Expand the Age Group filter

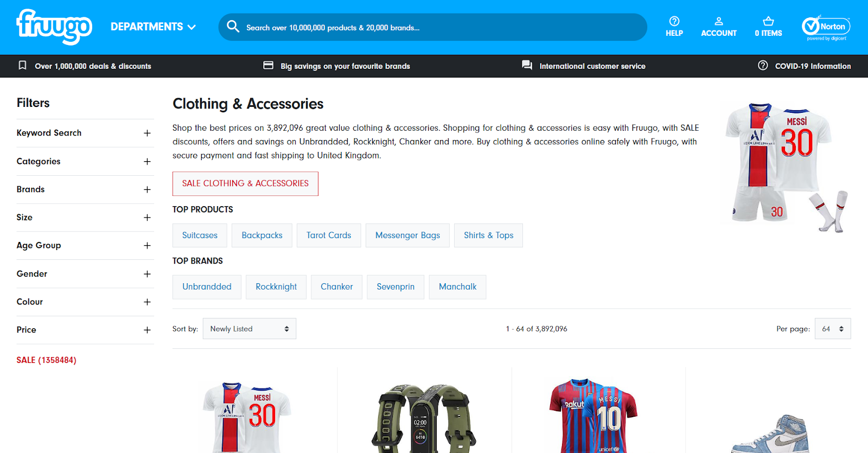tap(85, 245)
